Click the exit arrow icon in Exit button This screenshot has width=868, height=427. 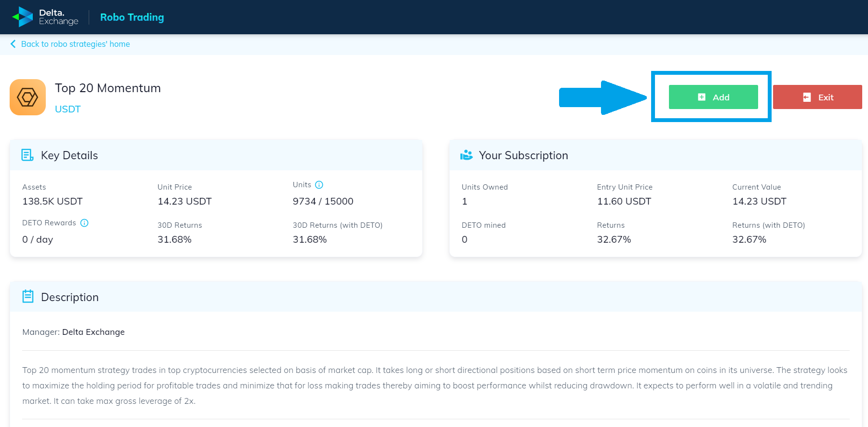click(x=807, y=97)
